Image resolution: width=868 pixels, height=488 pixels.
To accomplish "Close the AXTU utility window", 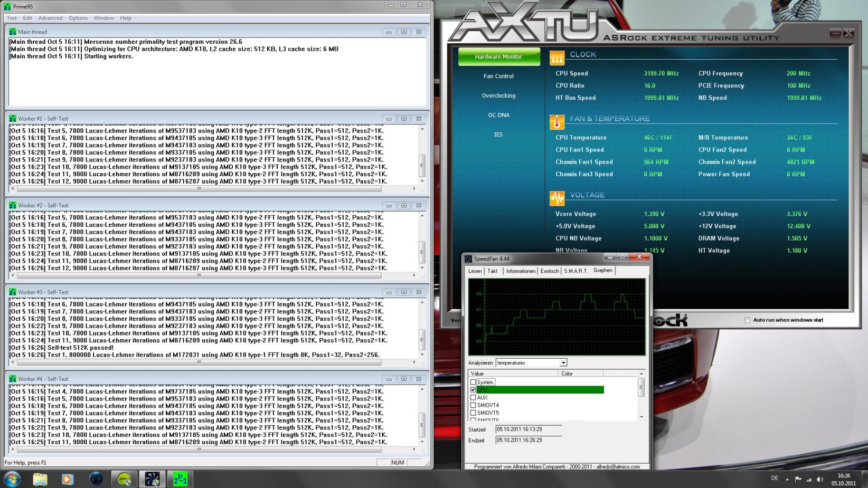I will pos(848,34).
